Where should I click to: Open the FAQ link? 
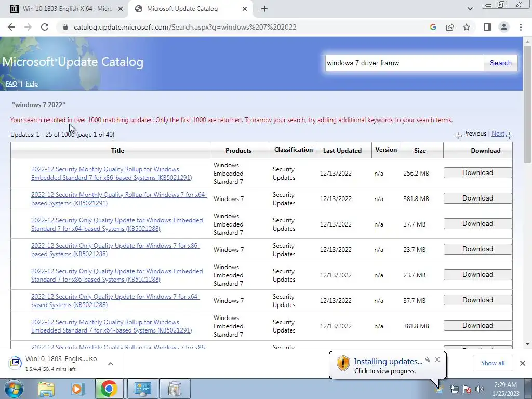click(11, 84)
